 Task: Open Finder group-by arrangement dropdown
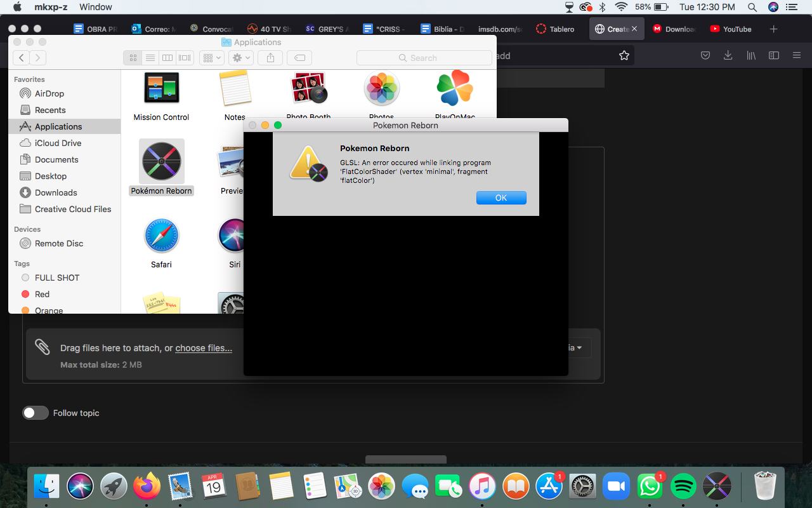click(211, 58)
